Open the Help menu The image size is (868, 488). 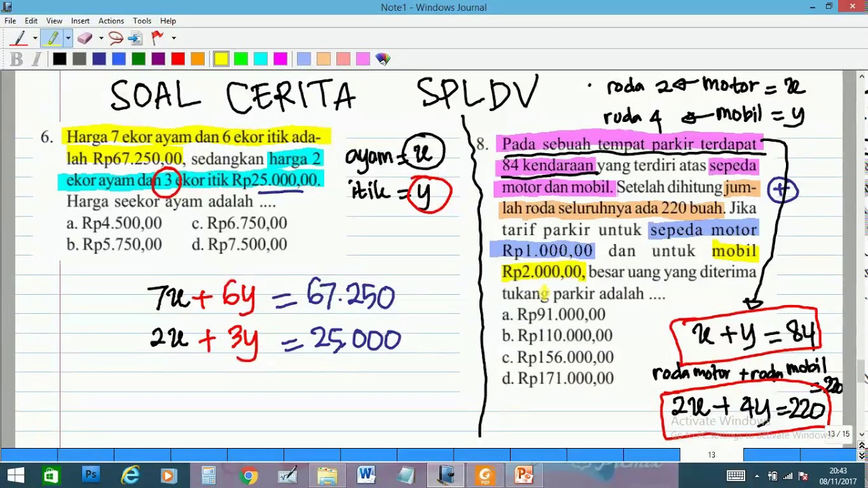click(168, 21)
